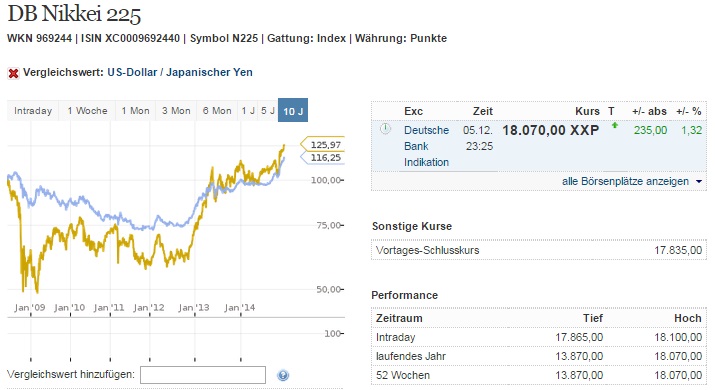Click the Intraday low 17.865,00
The image size is (715, 390).
[579, 338]
